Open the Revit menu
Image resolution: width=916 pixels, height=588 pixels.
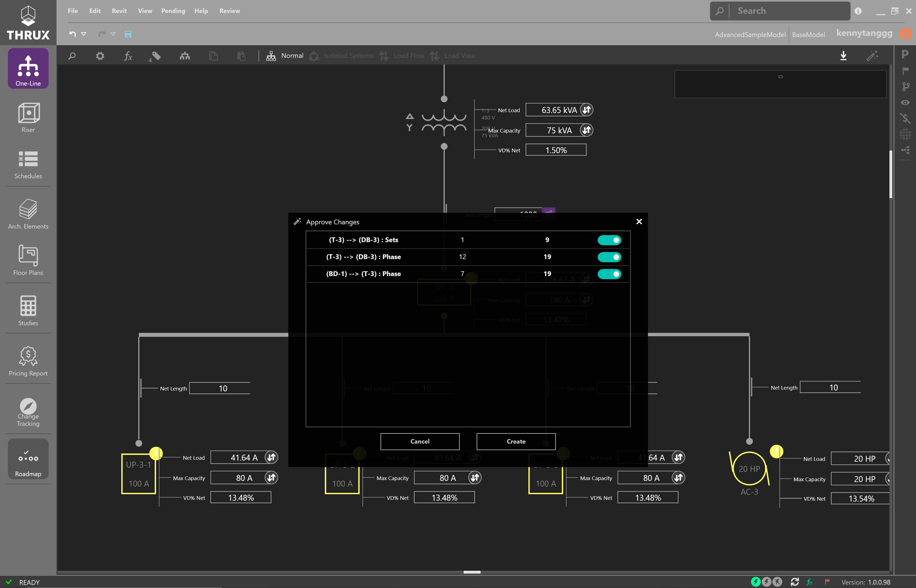[119, 11]
